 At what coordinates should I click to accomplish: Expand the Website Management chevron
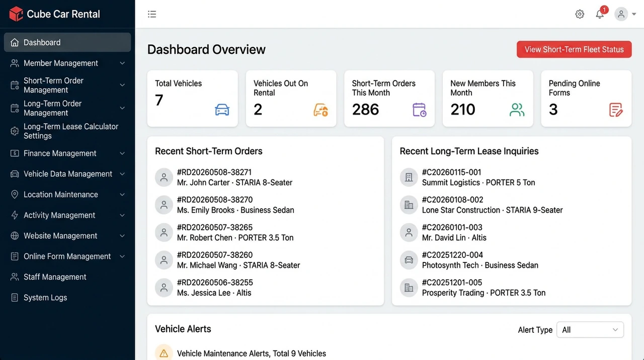point(122,236)
